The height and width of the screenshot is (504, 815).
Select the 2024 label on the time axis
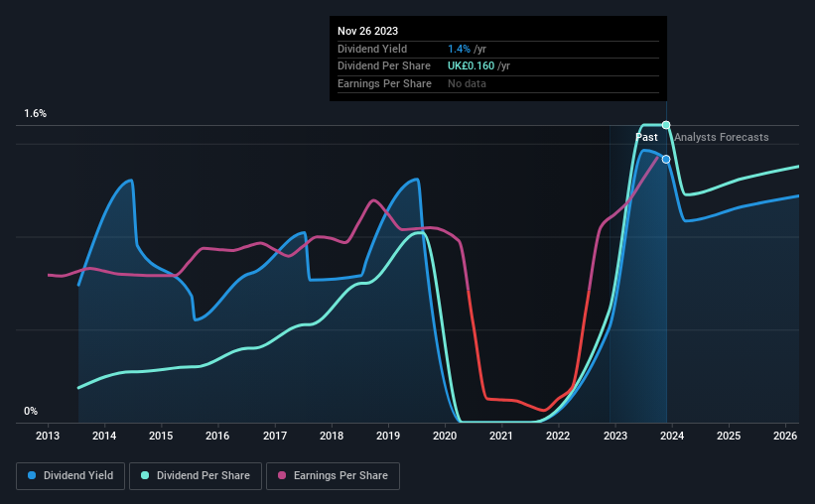(x=671, y=436)
